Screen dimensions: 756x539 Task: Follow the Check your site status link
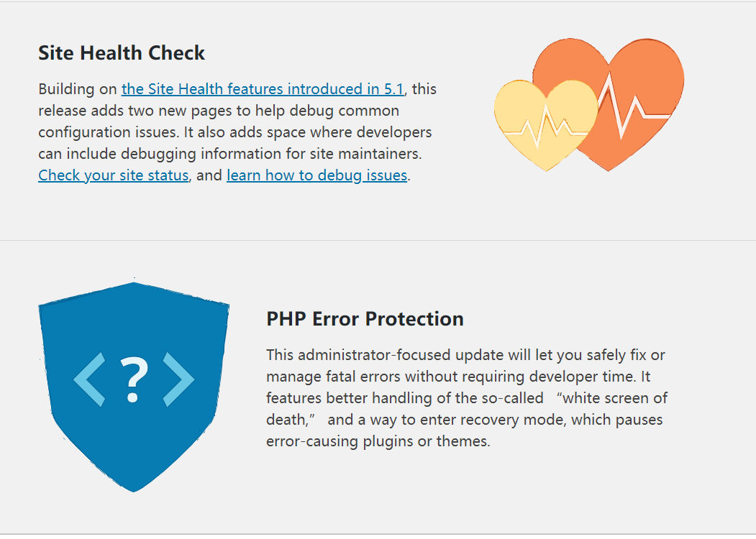click(113, 175)
